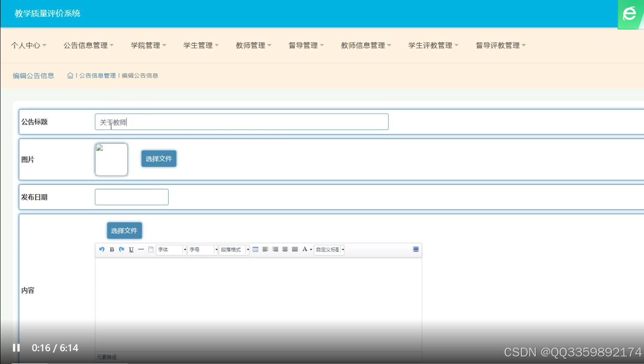This screenshot has height=364, width=644.
Task: Click the 内容 field label
Action: coord(28,290)
